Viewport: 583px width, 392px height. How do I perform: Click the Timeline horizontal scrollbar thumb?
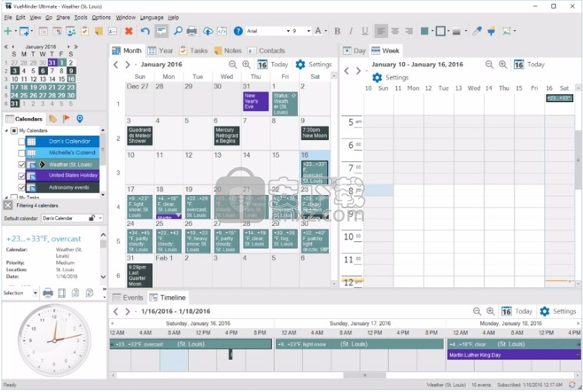(365, 375)
